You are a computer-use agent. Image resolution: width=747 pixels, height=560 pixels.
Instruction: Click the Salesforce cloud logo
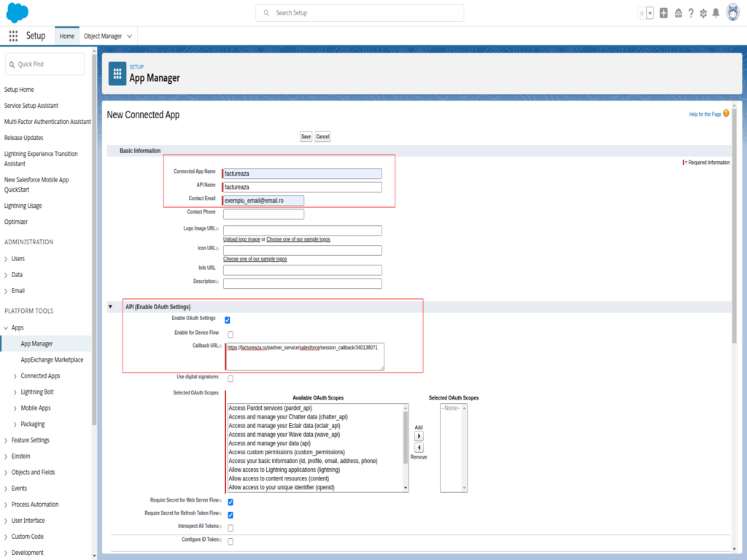[x=16, y=12]
